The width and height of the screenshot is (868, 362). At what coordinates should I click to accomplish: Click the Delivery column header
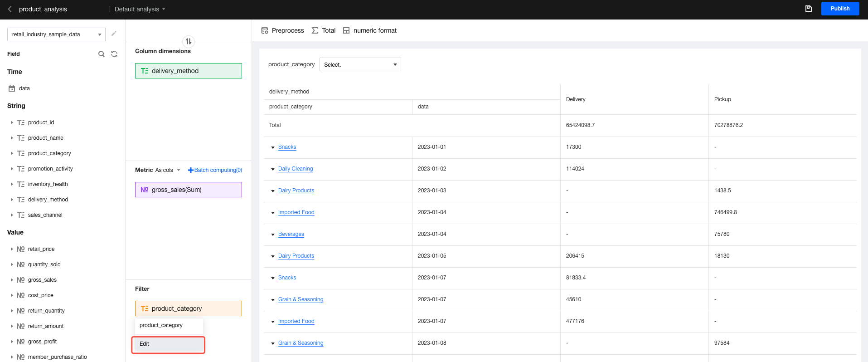tap(576, 99)
